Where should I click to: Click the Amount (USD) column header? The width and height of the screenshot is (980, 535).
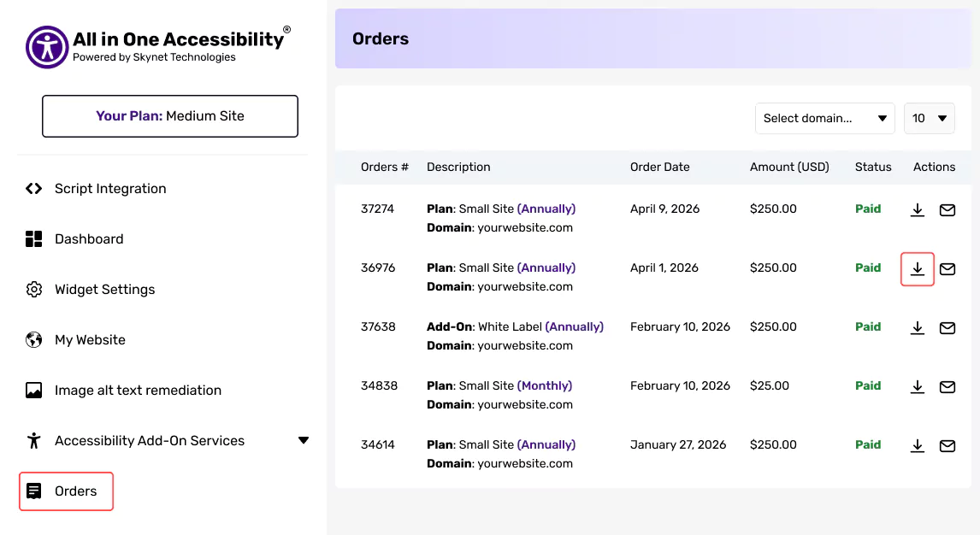tap(789, 167)
